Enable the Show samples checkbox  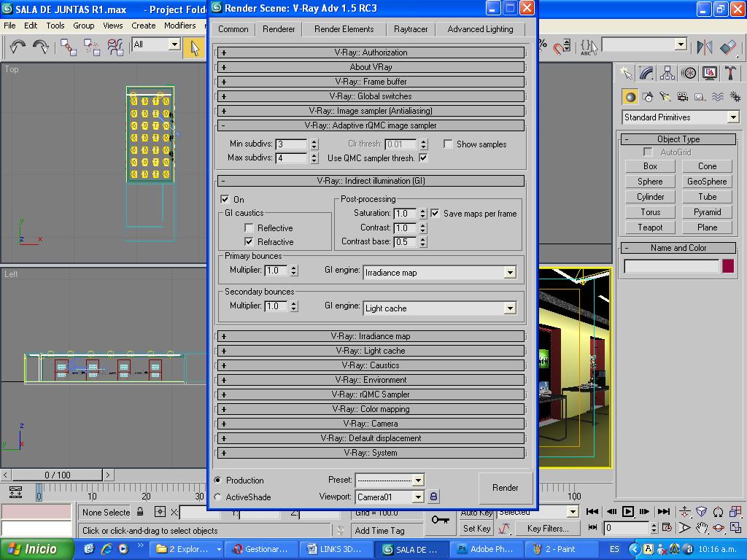pyautogui.click(x=448, y=144)
